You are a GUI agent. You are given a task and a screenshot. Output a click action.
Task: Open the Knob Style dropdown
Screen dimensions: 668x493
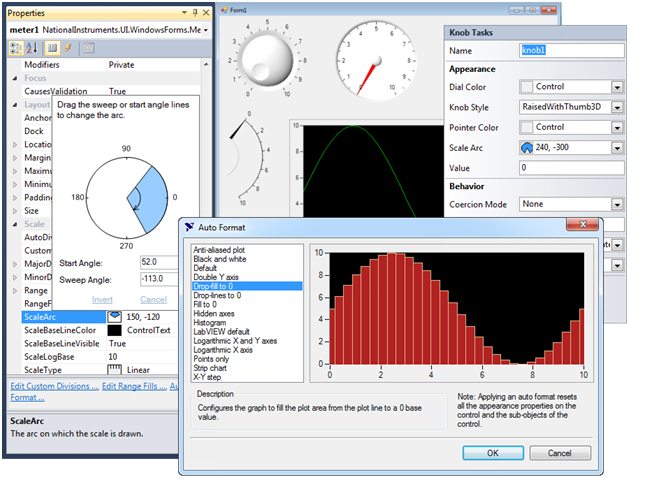617,106
